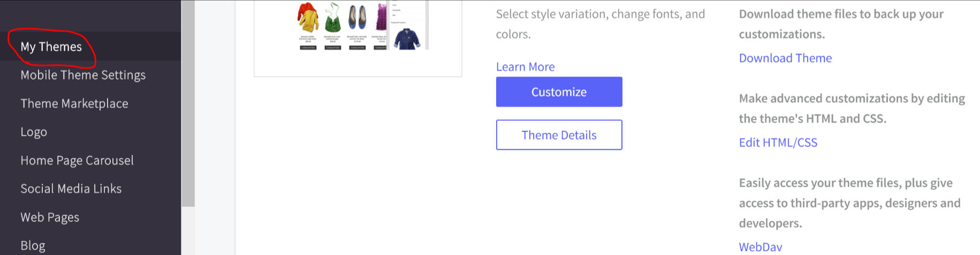Click the Theme Details button
The width and height of the screenshot is (980, 255).
[x=559, y=135]
